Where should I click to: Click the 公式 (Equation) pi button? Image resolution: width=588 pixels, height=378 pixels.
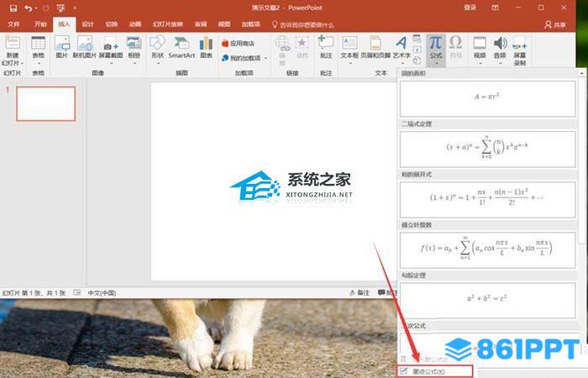pos(436,50)
